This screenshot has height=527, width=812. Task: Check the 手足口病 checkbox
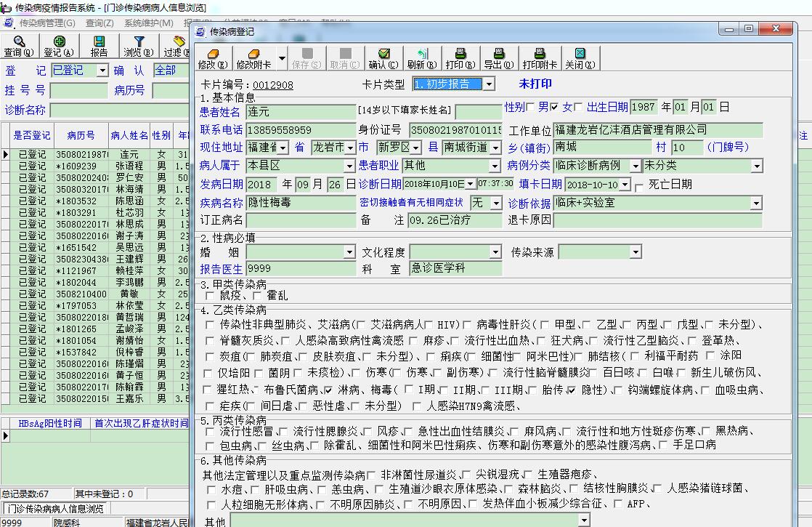[663, 445]
